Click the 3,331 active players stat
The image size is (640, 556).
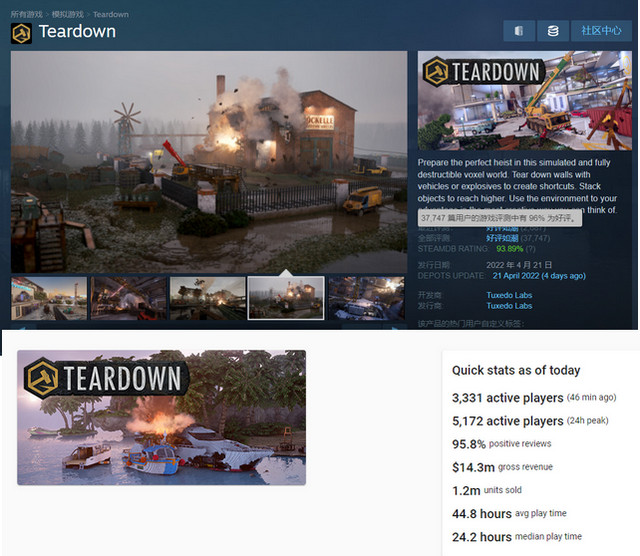(x=534, y=398)
